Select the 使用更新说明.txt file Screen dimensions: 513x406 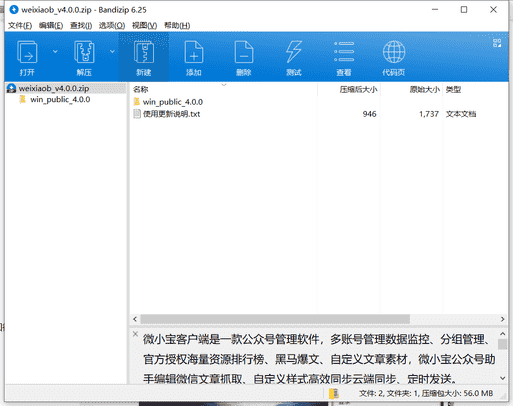(x=171, y=114)
